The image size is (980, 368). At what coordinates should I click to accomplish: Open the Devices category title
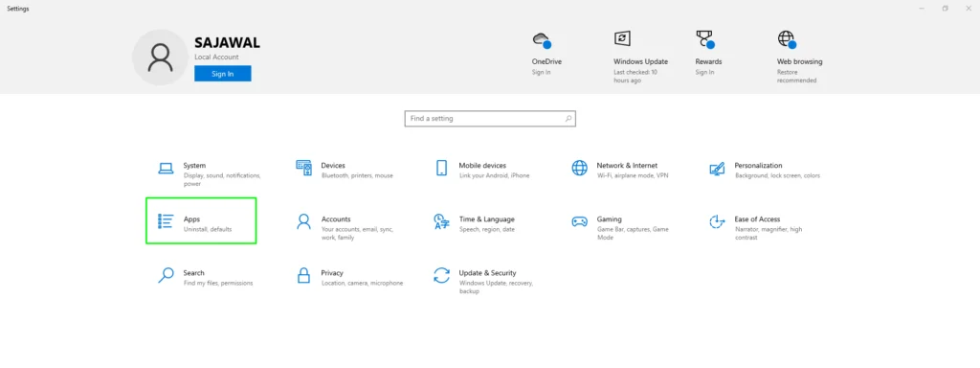pos(333,166)
